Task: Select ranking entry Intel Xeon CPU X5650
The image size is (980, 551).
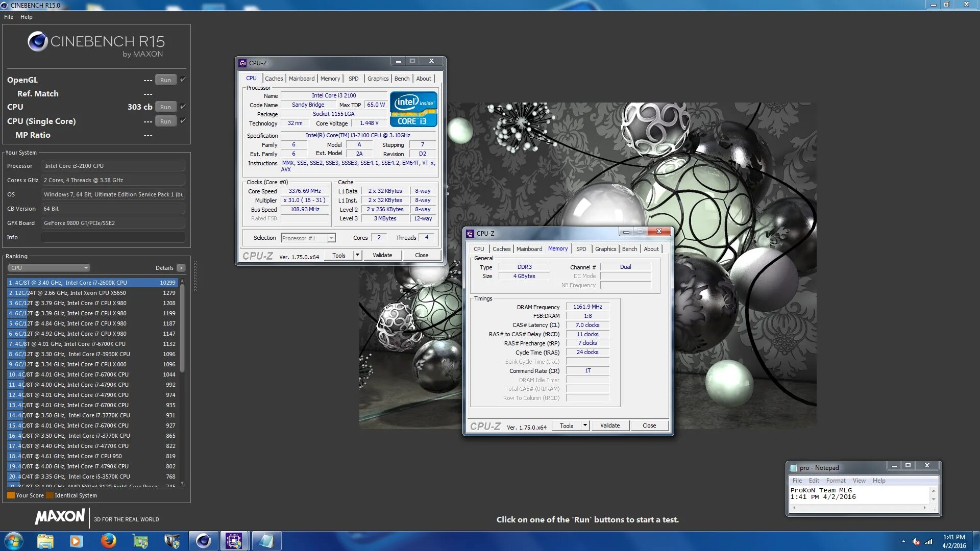Action: (x=92, y=293)
